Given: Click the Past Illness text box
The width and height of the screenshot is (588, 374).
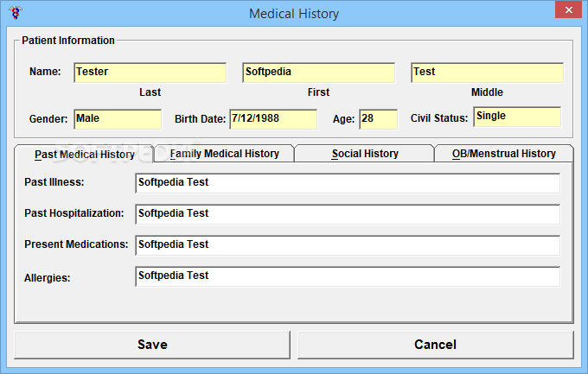Looking at the screenshot, I should pyautogui.click(x=347, y=183).
